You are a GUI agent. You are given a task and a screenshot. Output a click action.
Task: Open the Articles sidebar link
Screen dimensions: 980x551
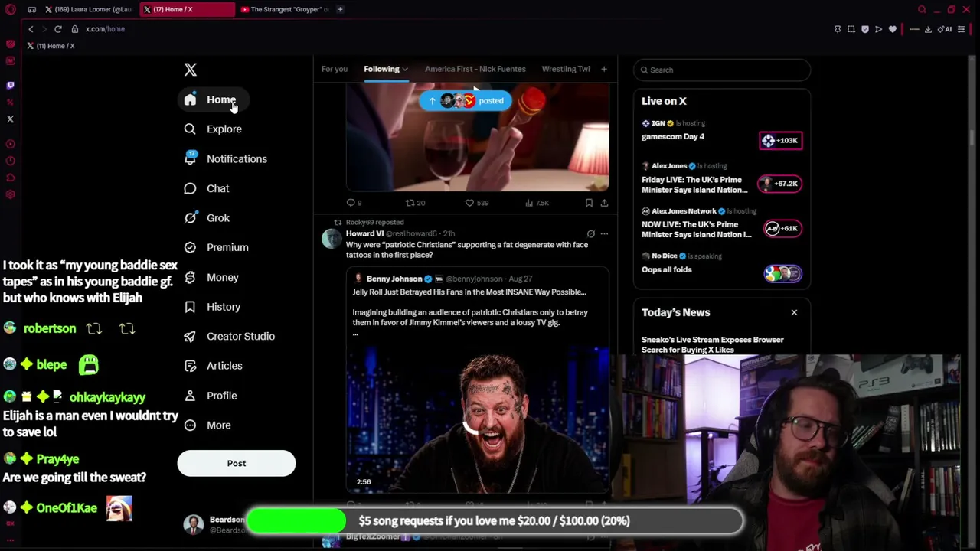coord(224,366)
